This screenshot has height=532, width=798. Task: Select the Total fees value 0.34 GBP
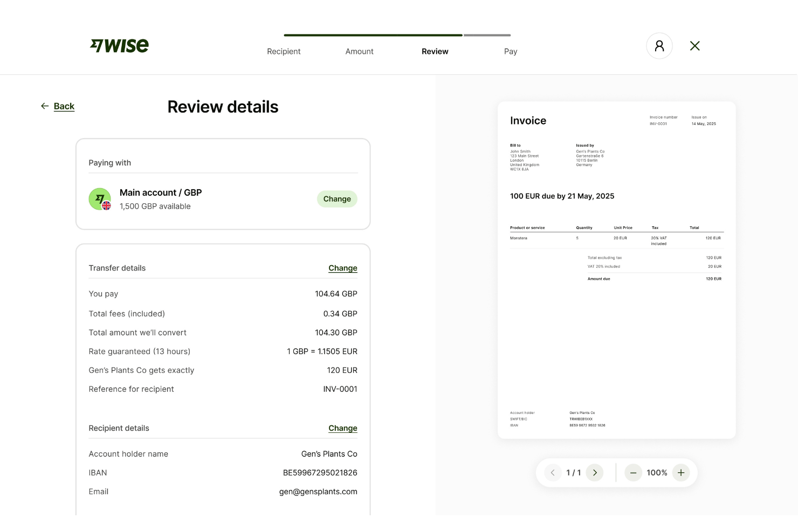pos(340,314)
